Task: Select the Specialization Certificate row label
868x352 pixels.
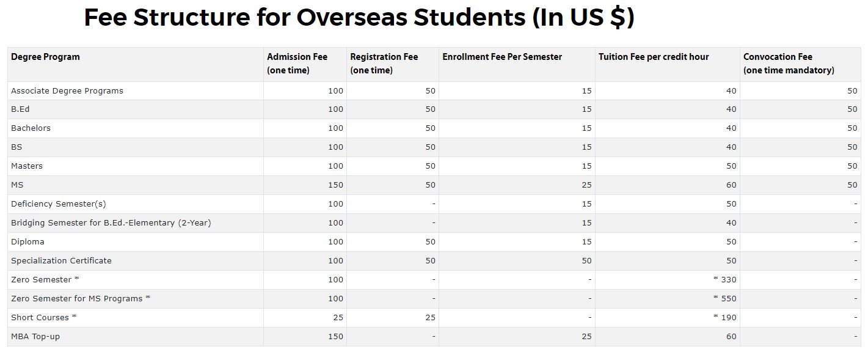Action: coord(61,261)
